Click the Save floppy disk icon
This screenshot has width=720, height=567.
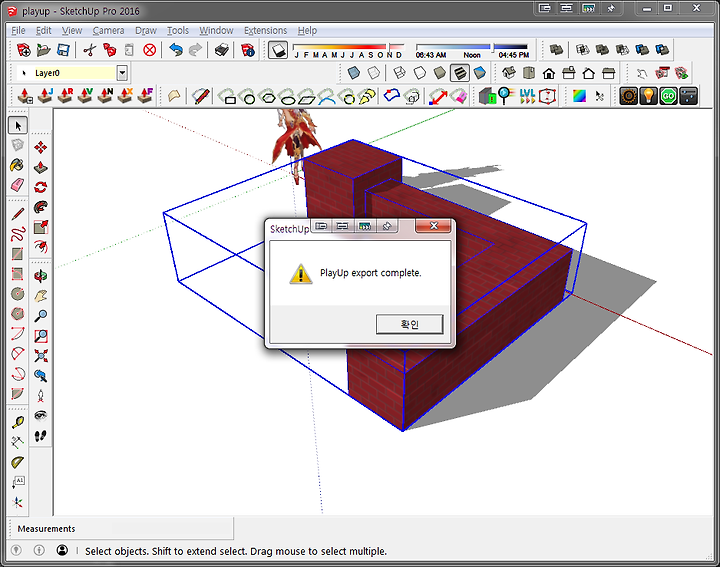(x=63, y=50)
